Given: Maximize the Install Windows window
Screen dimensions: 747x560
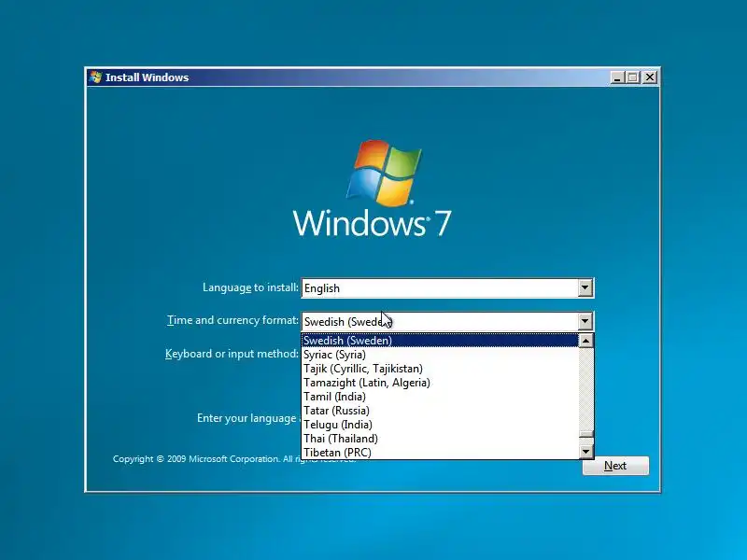Looking at the screenshot, I should tap(633, 77).
